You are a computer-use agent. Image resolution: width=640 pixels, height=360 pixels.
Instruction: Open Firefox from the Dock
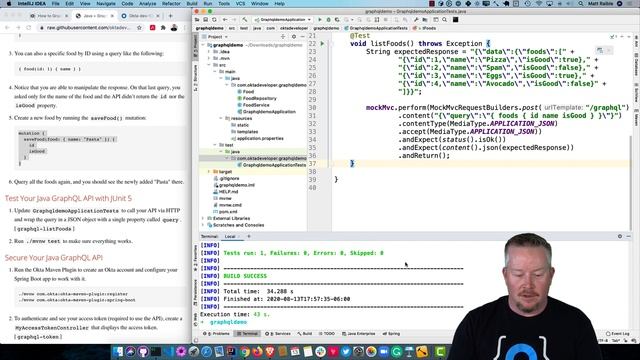point(257,351)
